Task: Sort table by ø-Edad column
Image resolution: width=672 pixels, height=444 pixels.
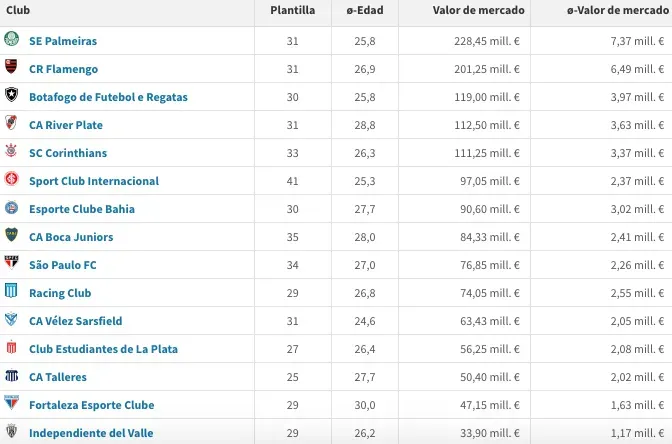Action: pos(367,10)
